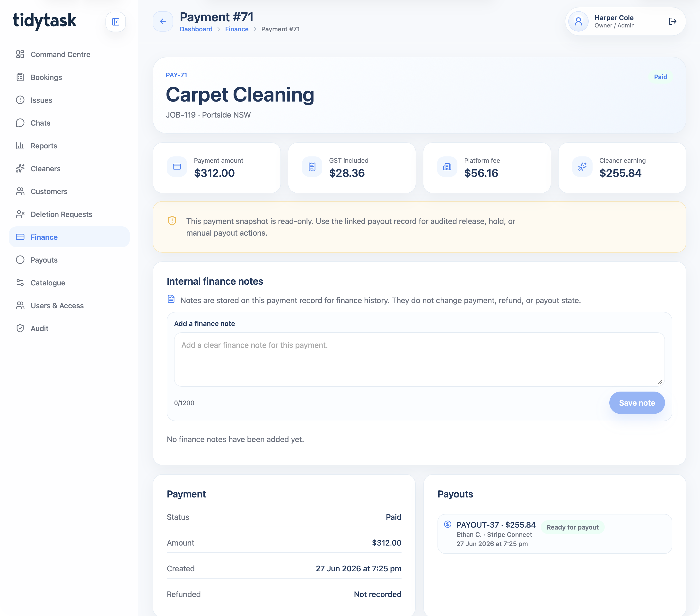Click the tidytask logo
Screen dimensions: 700x616
(x=44, y=21)
